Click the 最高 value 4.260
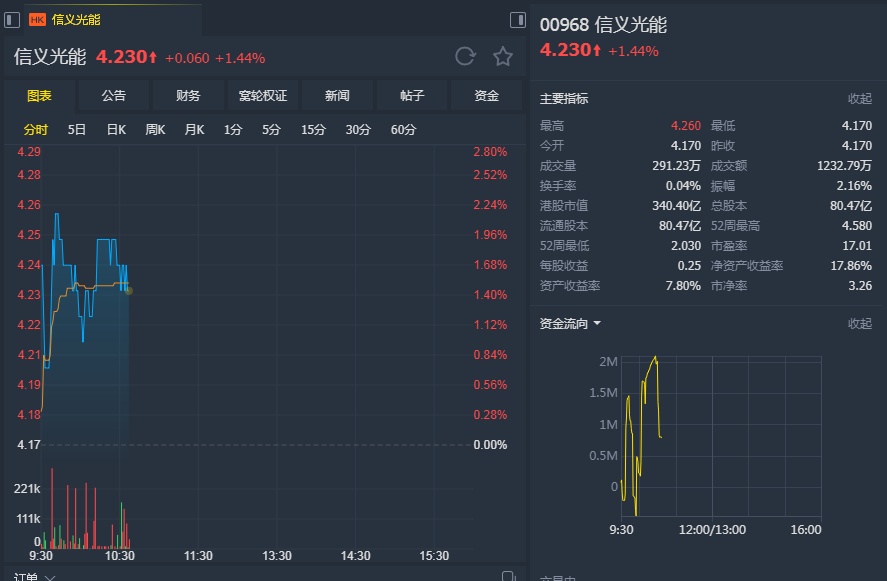Image resolution: width=887 pixels, height=581 pixels. point(686,126)
